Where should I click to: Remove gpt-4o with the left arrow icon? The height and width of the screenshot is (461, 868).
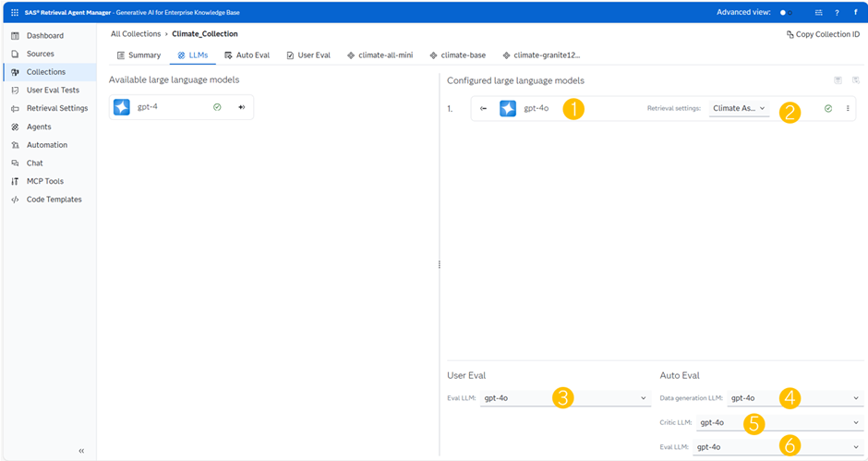pyautogui.click(x=483, y=109)
